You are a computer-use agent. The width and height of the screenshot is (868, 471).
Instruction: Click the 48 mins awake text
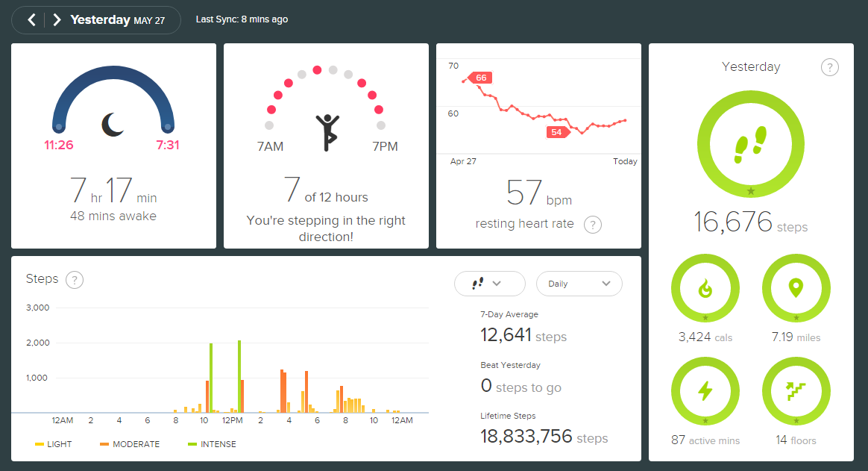[113, 216]
